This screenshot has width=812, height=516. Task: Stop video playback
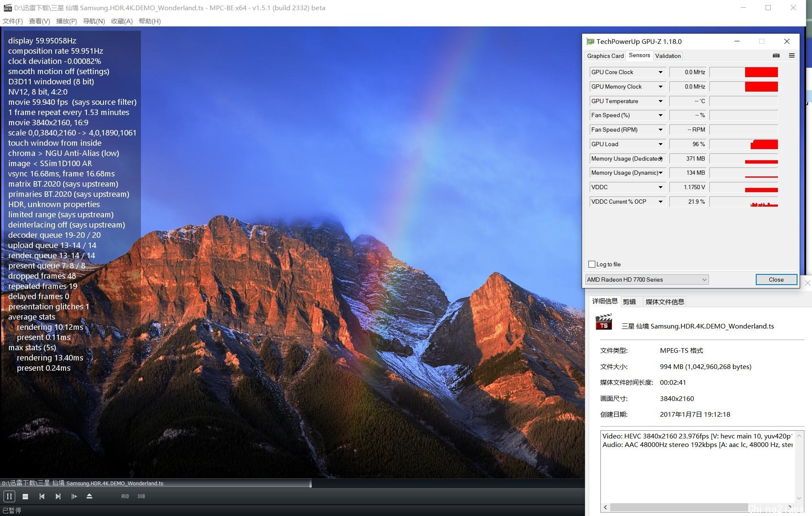pyautogui.click(x=25, y=496)
